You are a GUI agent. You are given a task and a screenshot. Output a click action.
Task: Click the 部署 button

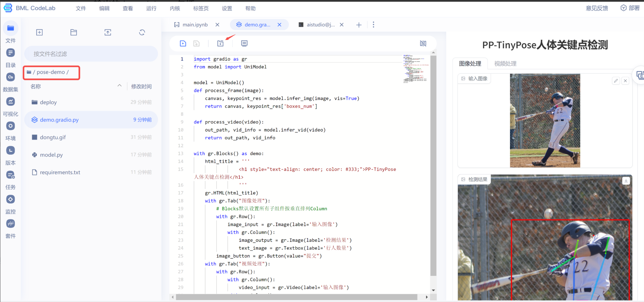[630, 8]
